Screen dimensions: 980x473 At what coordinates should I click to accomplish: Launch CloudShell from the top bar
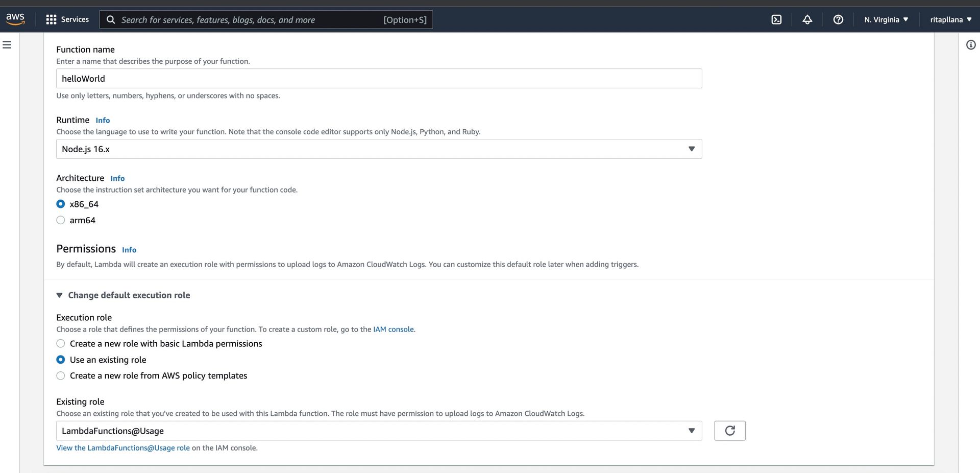[x=776, y=19]
